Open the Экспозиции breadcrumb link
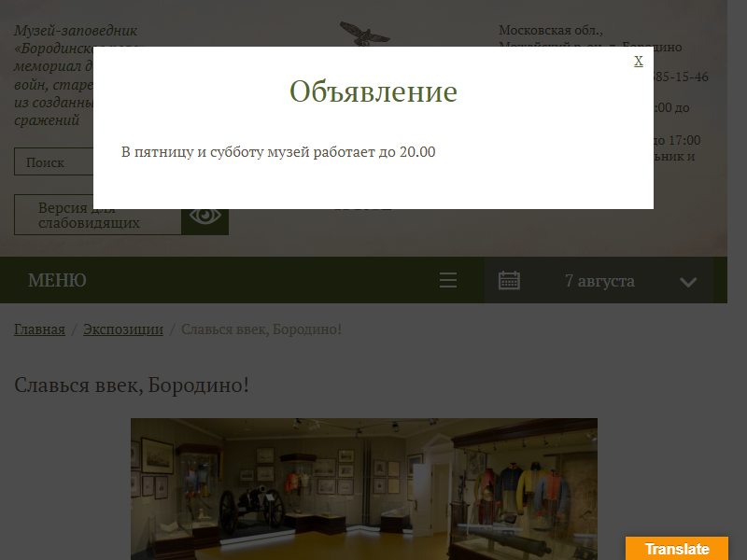The width and height of the screenshot is (747, 560). click(123, 329)
